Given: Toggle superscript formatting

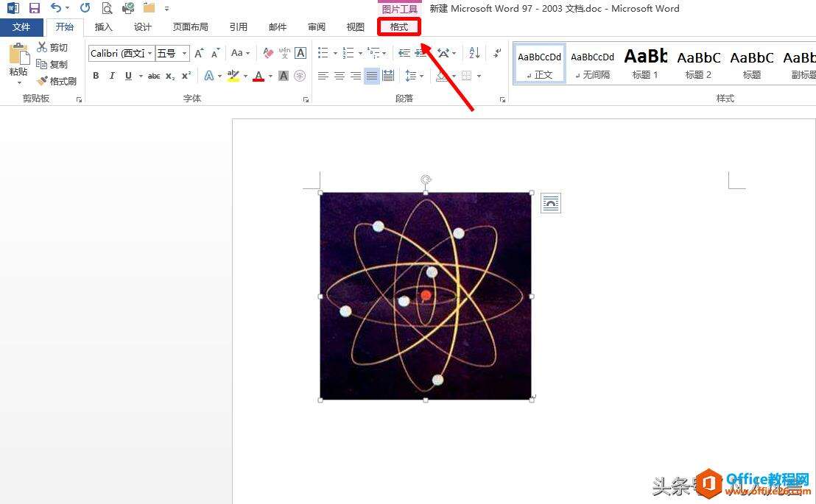Looking at the screenshot, I should pos(186,76).
